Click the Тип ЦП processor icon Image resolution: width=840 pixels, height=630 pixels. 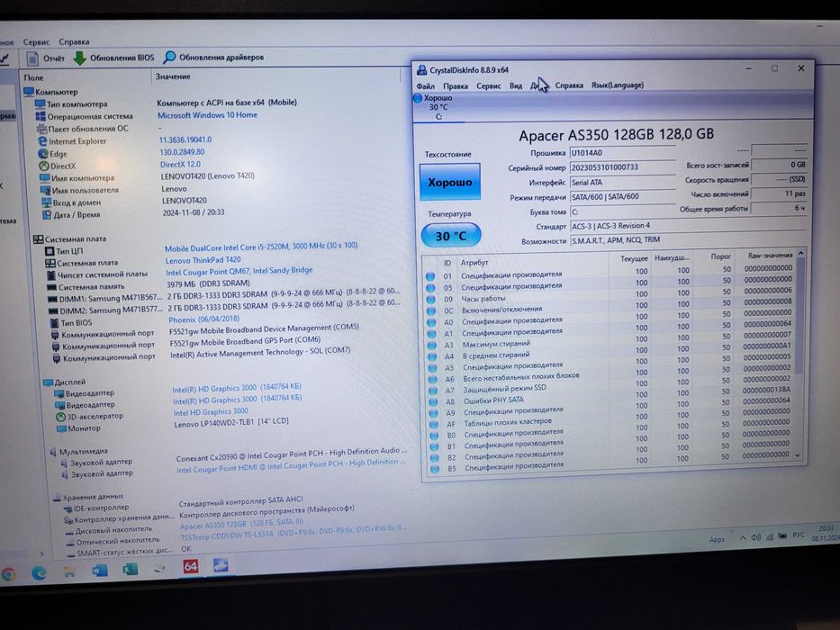tap(50, 251)
